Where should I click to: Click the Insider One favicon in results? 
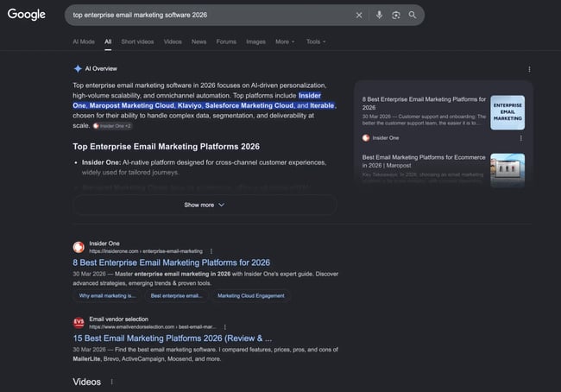[79, 247]
